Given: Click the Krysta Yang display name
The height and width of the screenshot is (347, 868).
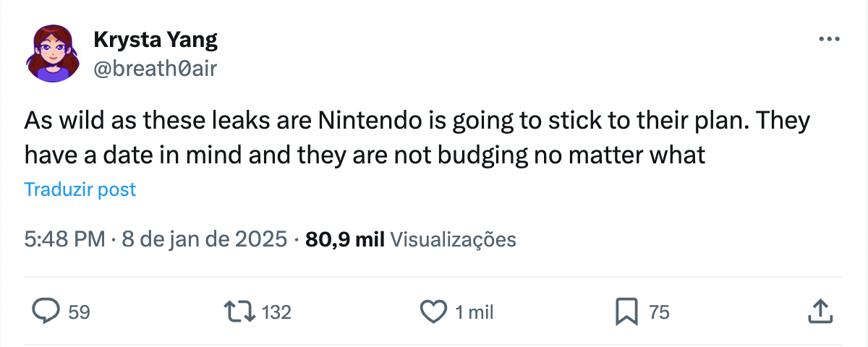Looking at the screenshot, I should coord(156,40).
